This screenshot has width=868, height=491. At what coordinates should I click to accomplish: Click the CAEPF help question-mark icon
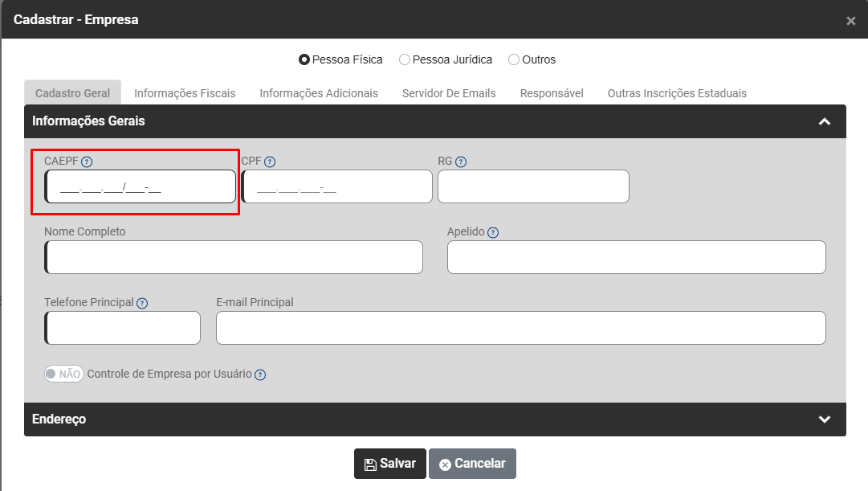click(88, 162)
